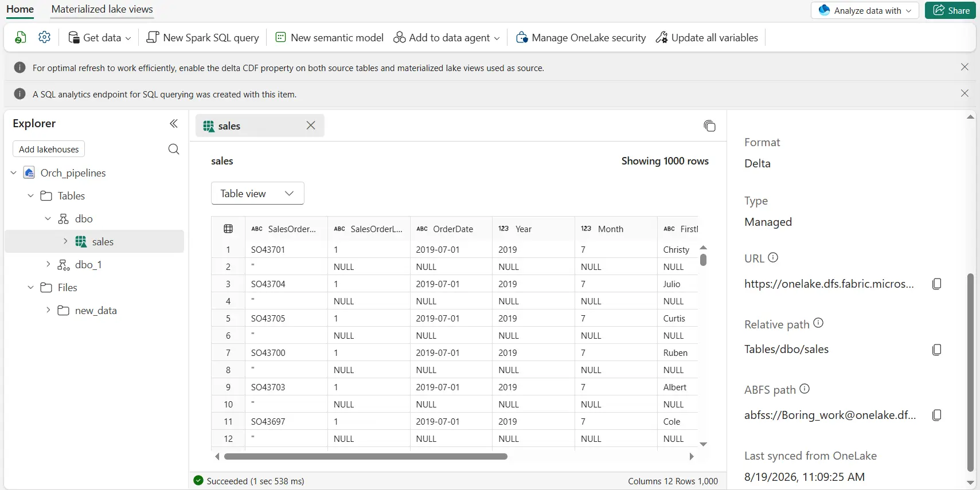Click the SalesOrderL... column header
The height and width of the screenshot is (490, 980).
369,229
